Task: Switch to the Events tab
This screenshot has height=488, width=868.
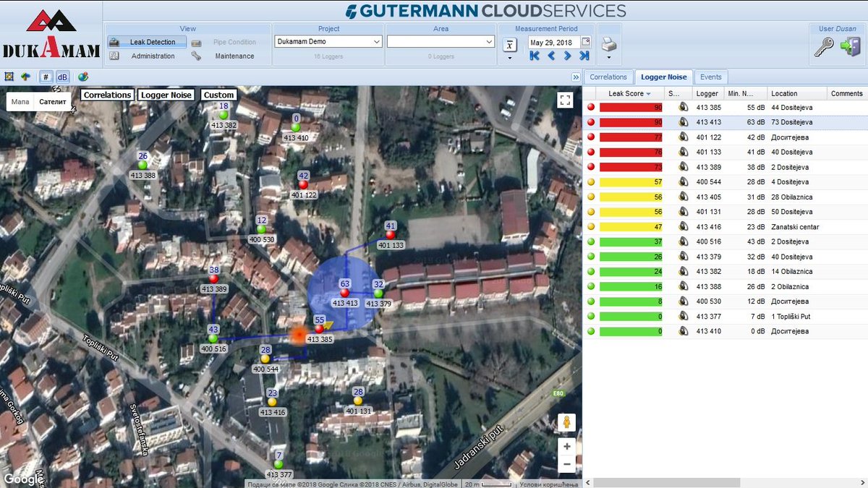Action: click(x=711, y=77)
